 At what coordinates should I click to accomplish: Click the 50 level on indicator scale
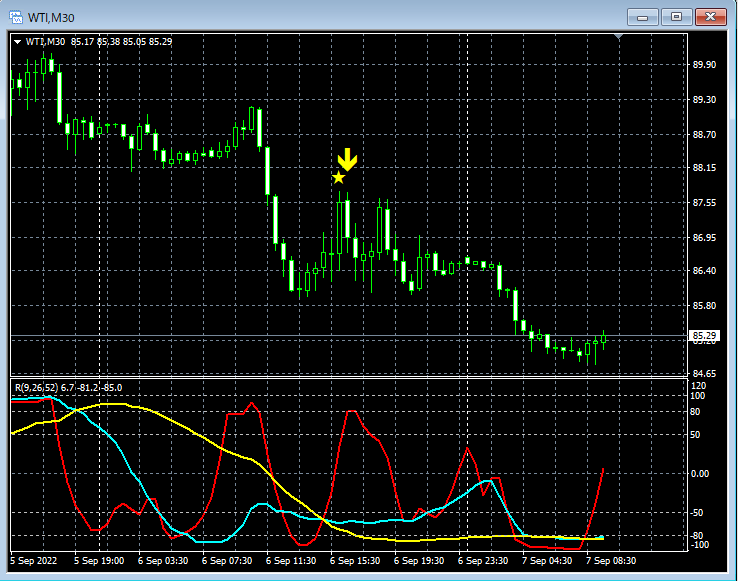coord(695,434)
